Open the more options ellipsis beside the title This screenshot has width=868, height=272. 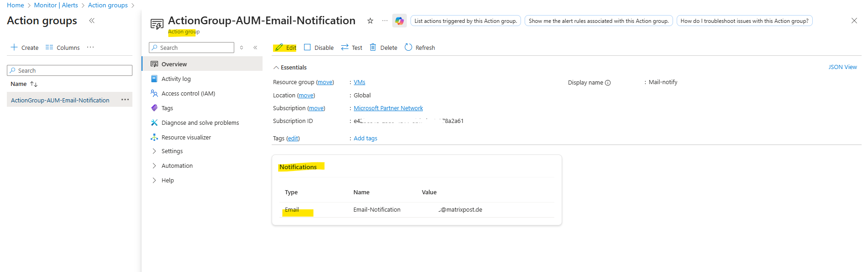385,21
